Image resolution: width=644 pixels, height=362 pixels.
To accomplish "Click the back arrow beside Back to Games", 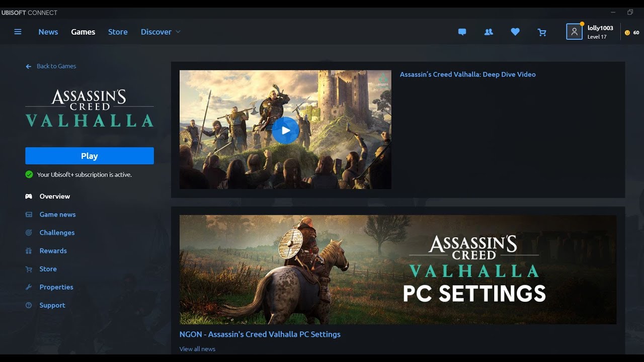I will point(29,66).
